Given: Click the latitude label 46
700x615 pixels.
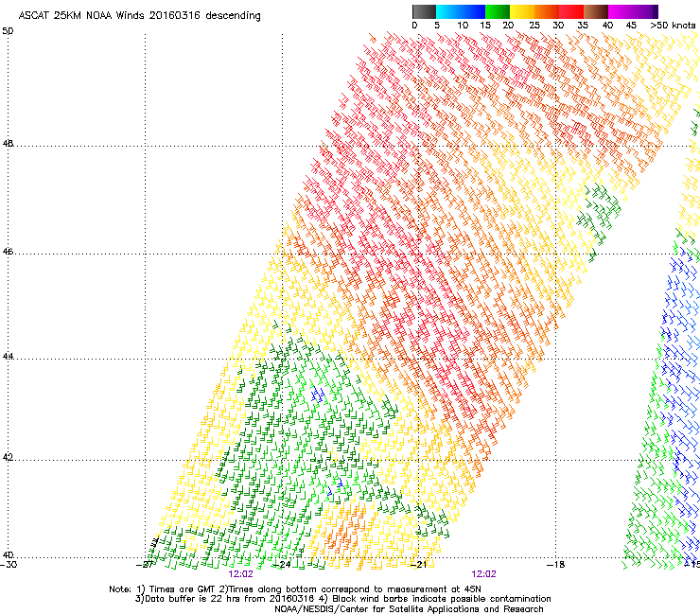Looking at the screenshot, I should tap(8, 252).
